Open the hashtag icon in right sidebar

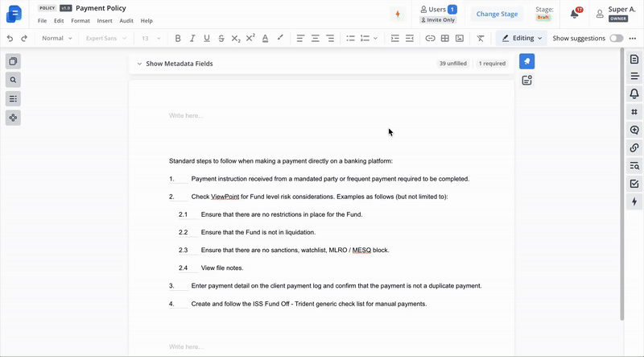tap(634, 112)
